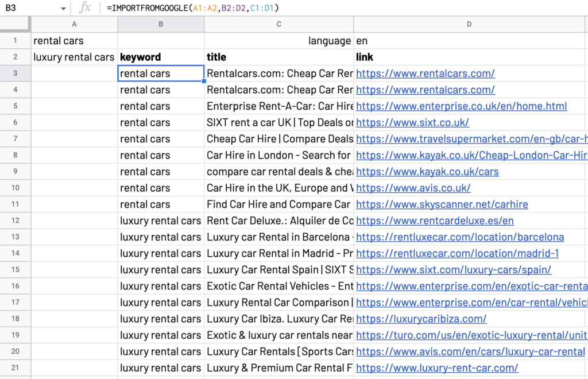The image size is (588, 379).
Task: Open the avis.co.uk link in row 10
Action: tap(414, 188)
